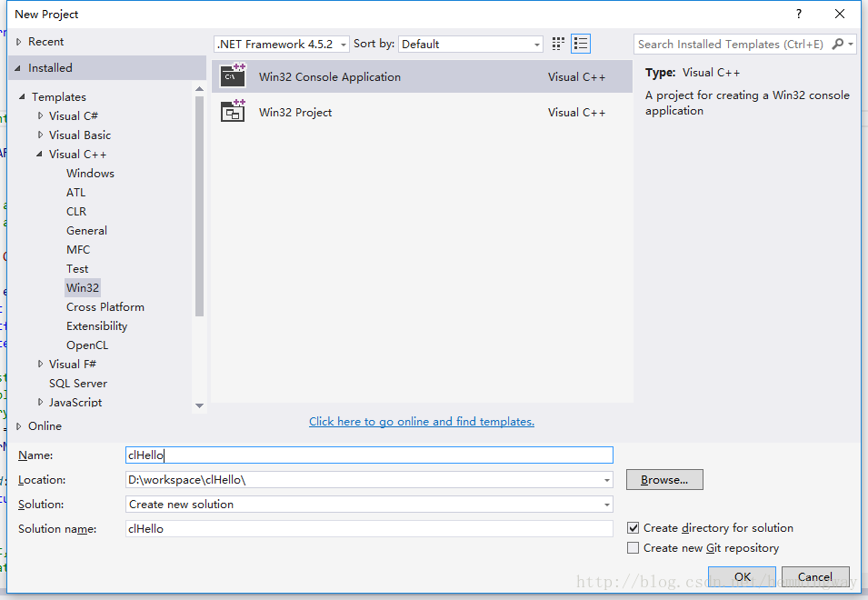The width and height of the screenshot is (868, 600).
Task: Click the Solution name input field
Action: (x=369, y=528)
